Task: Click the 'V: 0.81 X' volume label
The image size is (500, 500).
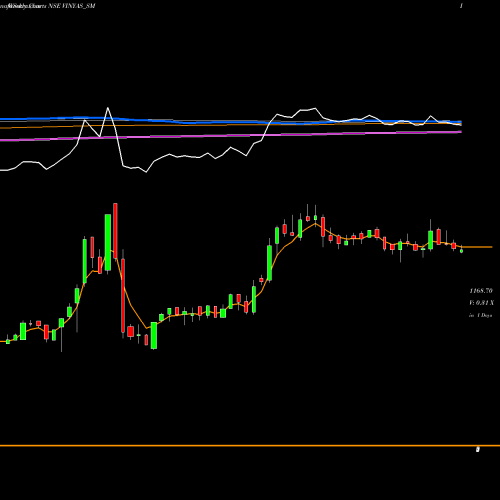Action: [x=481, y=303]
